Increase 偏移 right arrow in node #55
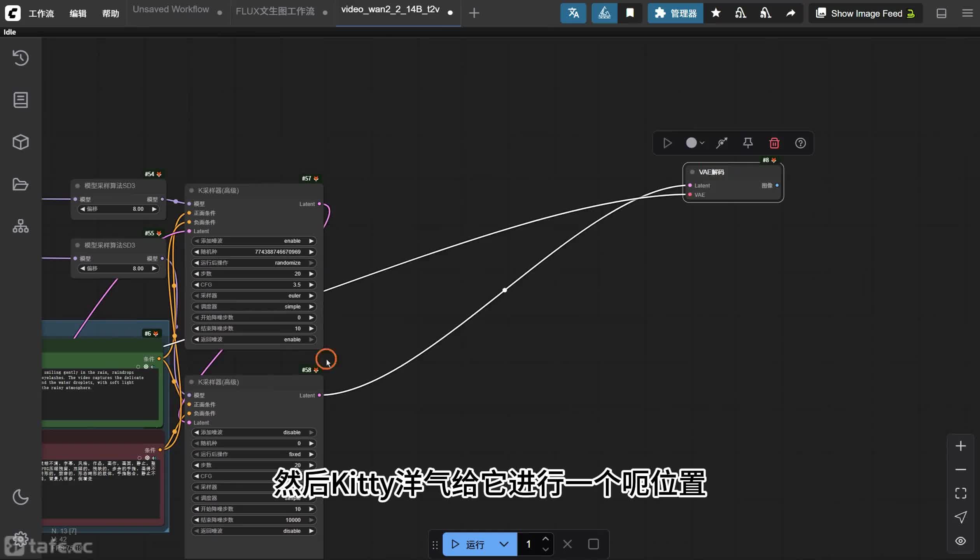Screen dimensions: 980x560 [154, 268]
